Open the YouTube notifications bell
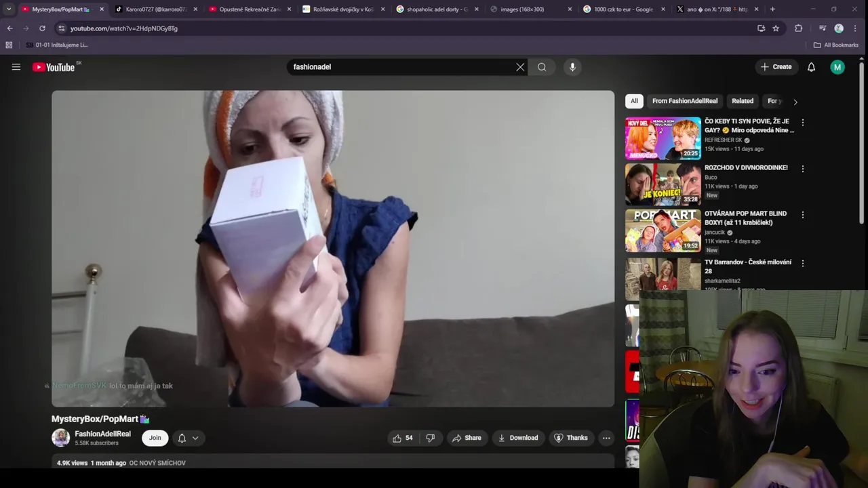 (811, 67)
